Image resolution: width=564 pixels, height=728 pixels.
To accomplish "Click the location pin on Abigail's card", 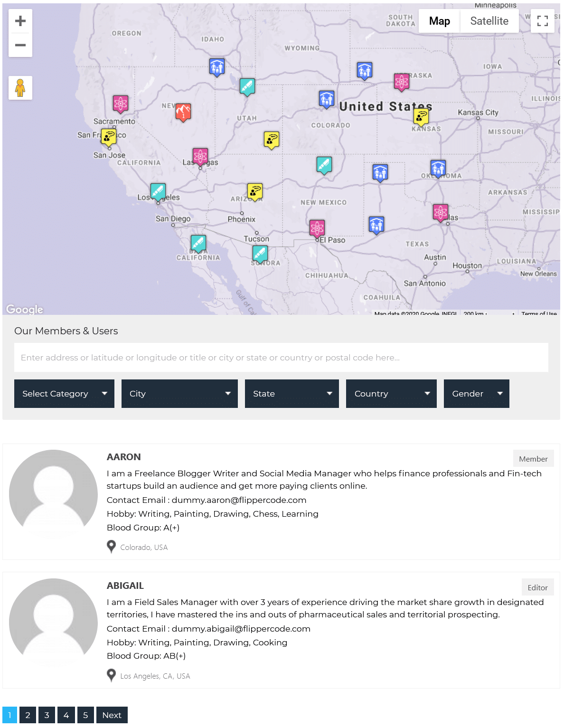I will [x=111, y=674].
